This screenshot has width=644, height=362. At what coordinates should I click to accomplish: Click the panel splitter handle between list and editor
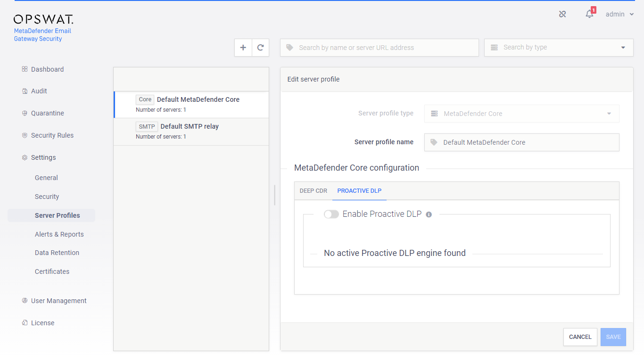point(274,195)
